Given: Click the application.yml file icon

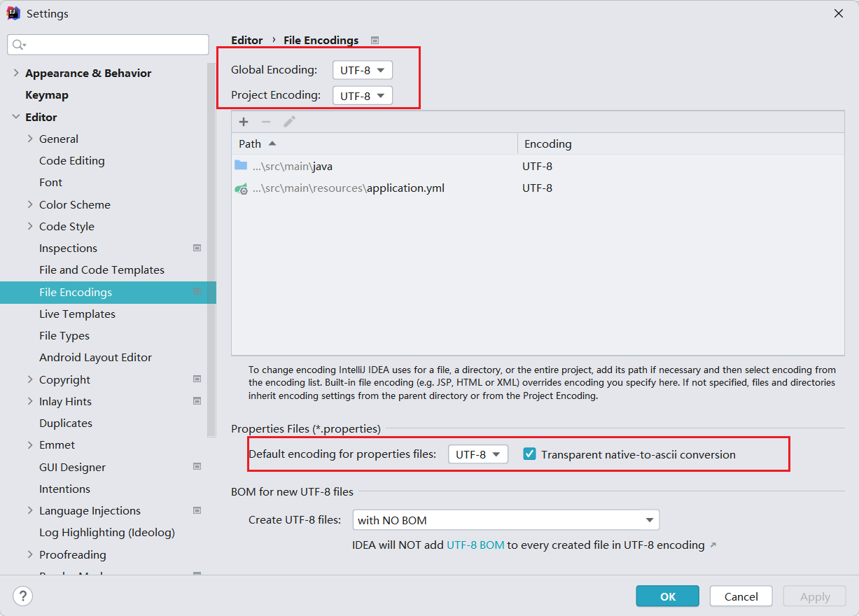Looking at the screenshot, I should tap(241, 188).
